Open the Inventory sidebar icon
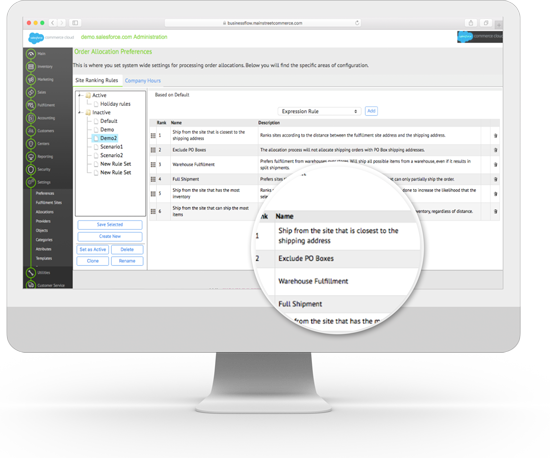The image size is (550, 458). (x=31, y=66)
